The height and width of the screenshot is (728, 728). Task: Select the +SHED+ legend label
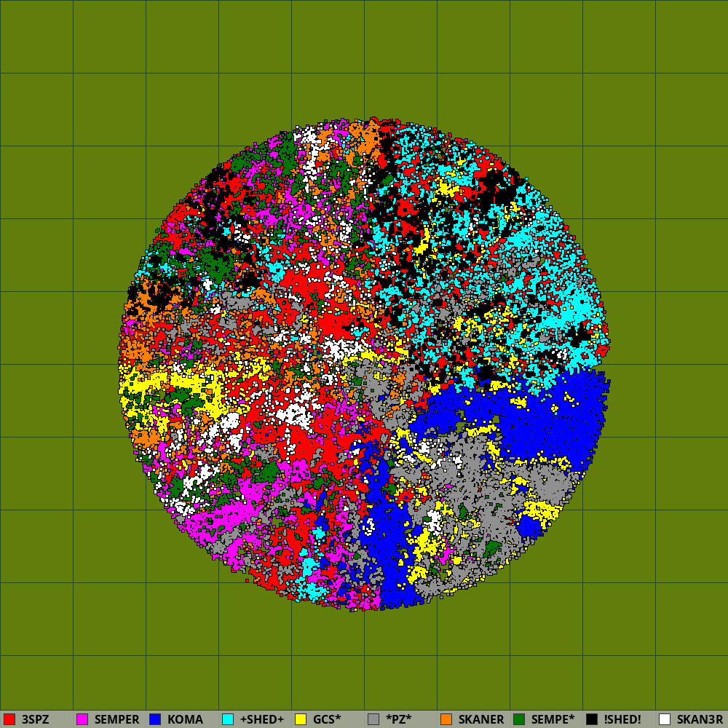coord(262,719)
